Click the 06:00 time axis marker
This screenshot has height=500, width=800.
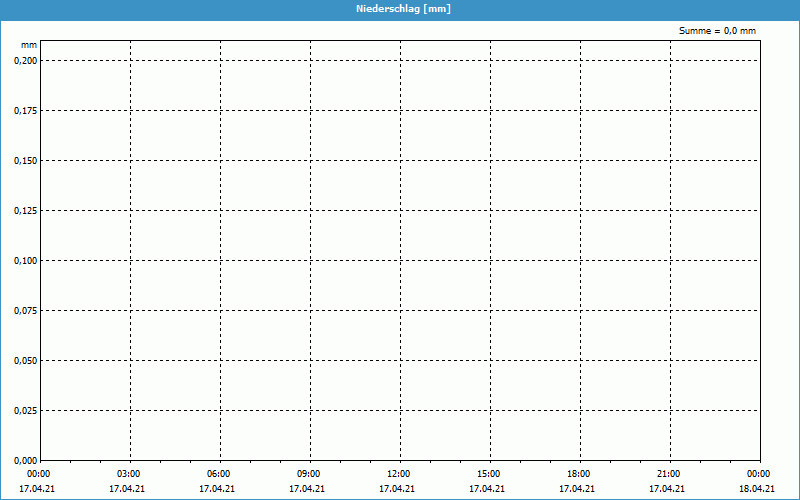[218, 474]
